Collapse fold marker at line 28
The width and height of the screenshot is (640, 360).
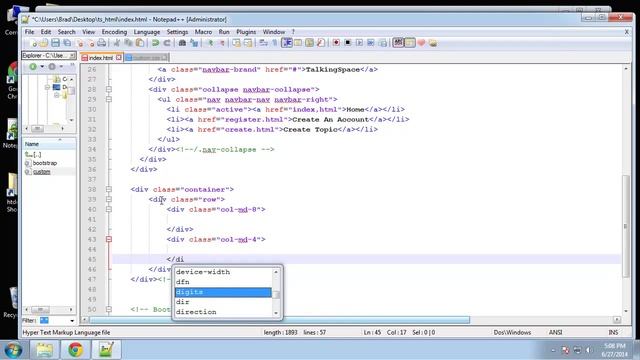(109, 89)
